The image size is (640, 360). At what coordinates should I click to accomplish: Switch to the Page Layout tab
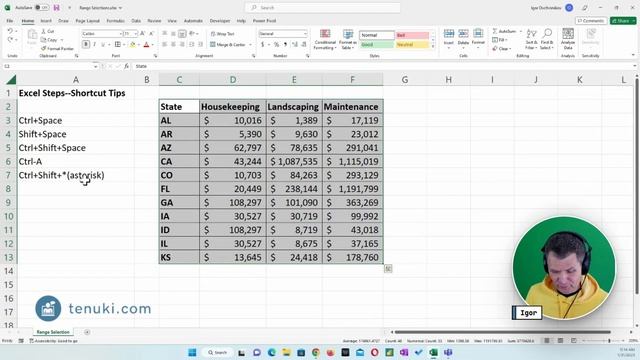pyautogui.click(x=87, y=20)
